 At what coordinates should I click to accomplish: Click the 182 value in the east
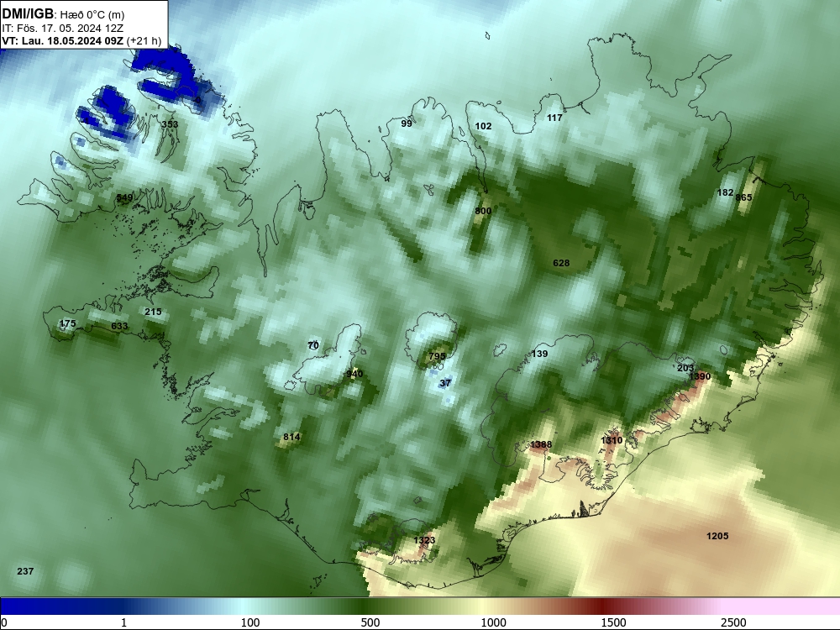[x=725, y=193]
